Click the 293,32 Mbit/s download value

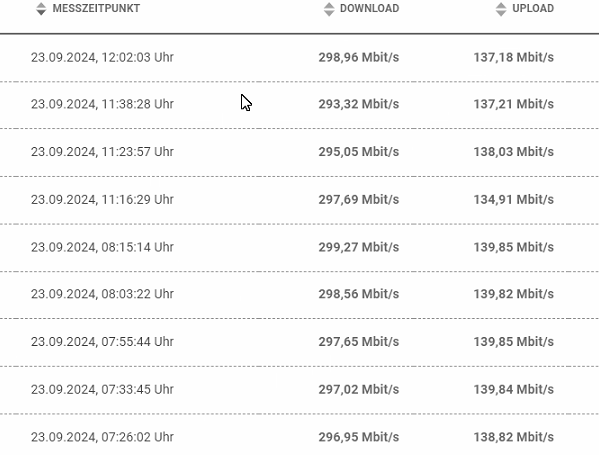(359, 104)
